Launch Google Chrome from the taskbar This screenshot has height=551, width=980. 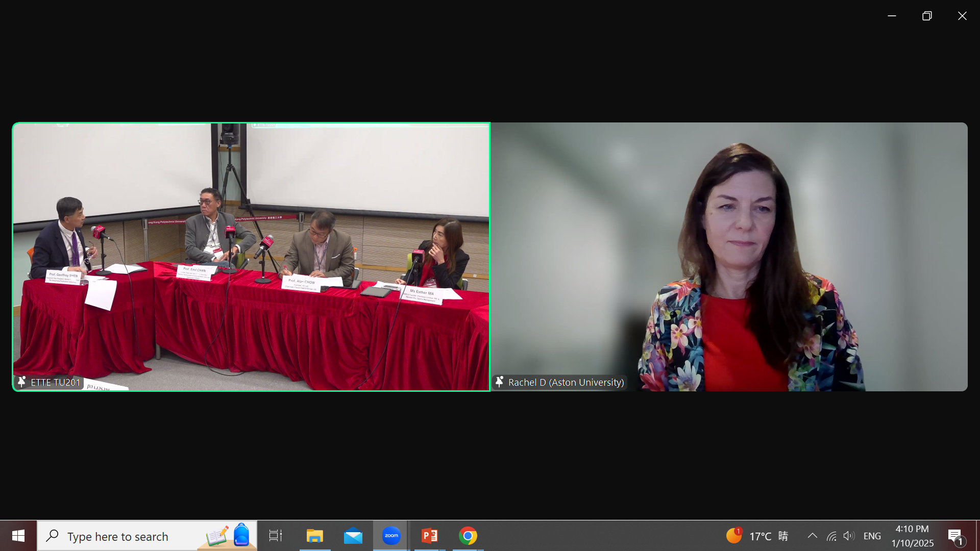468,536
